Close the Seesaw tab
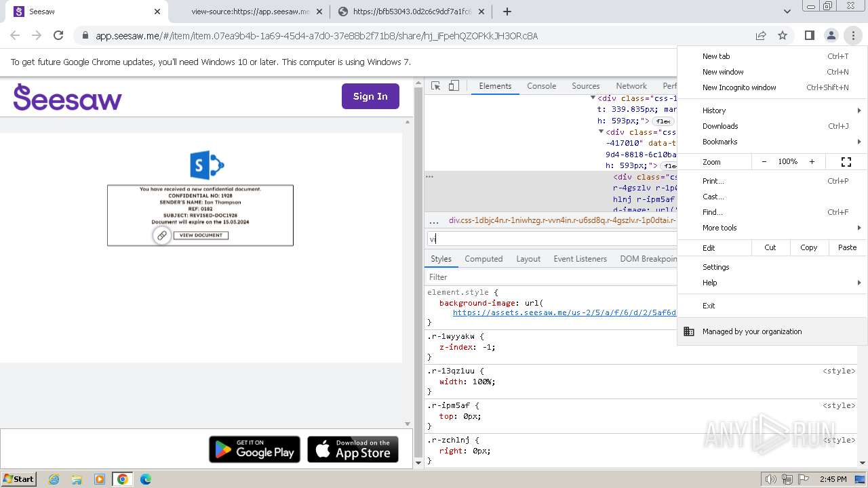The width and height of the screenshot is (868, 488). coord(157,12)
